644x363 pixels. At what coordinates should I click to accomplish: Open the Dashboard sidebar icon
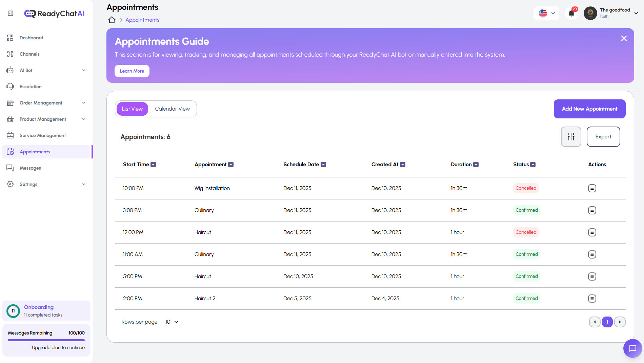click(10, 38)
